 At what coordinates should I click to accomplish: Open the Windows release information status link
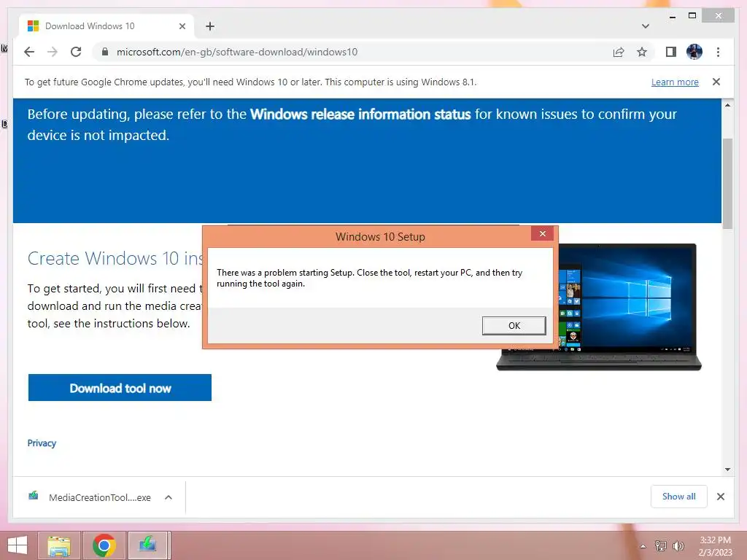pyautogui.click(x=360, y=114)
